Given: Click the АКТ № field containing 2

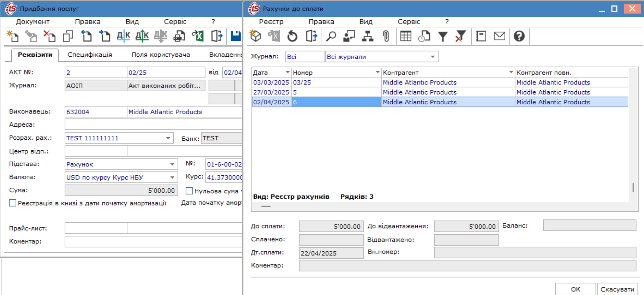Looking at the screenshot, I should (x=96, y=72).
